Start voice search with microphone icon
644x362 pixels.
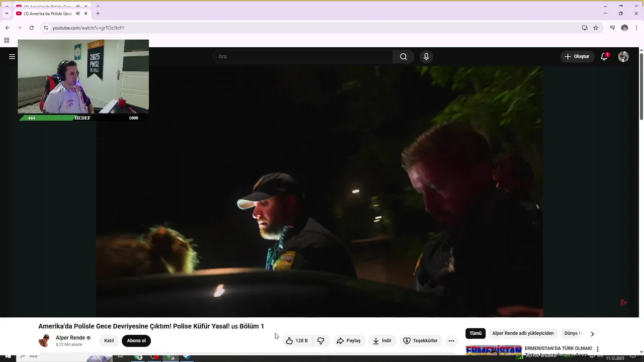coord(426,57)
